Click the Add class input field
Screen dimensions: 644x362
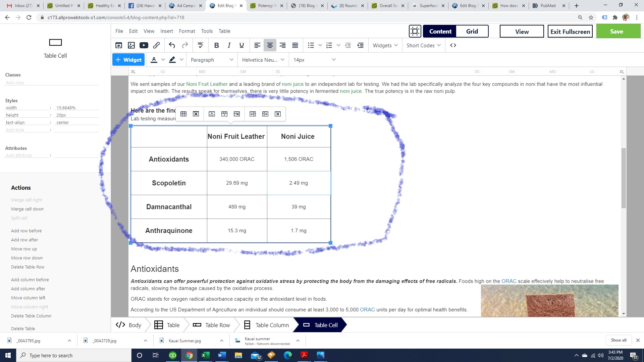pos(52,82)
